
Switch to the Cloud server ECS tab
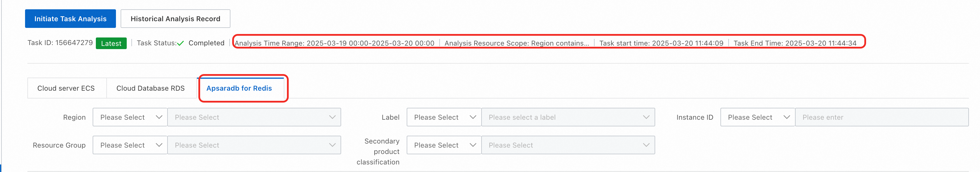click(x=66, y=88)
